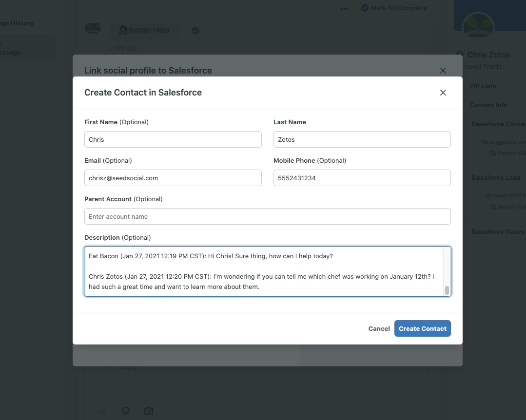Click Search Salesforce link under Salesforce Lead
The image size is (526, 420).
(508, 207)
